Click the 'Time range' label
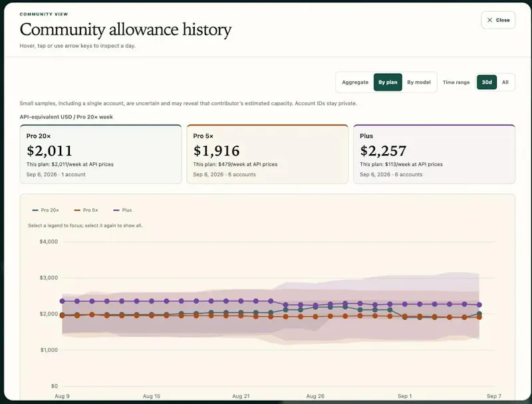 (x=456, y=82)
